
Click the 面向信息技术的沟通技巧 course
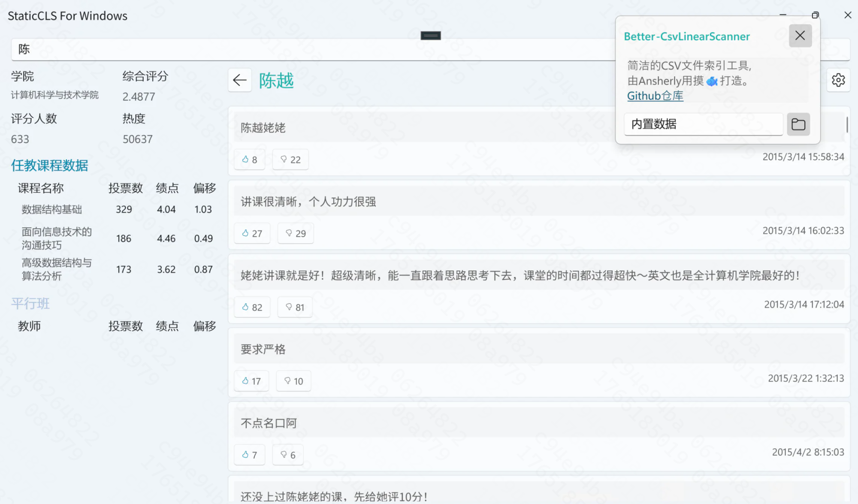coord(57,238)
